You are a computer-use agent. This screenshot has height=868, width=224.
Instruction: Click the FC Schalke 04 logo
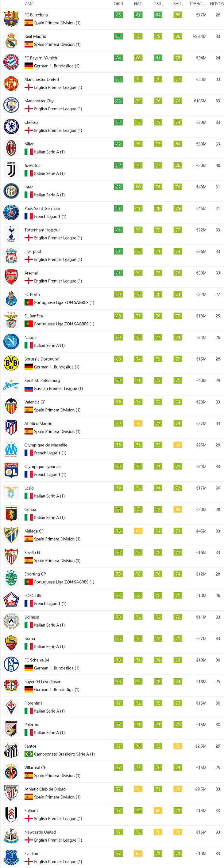(11, 664)
